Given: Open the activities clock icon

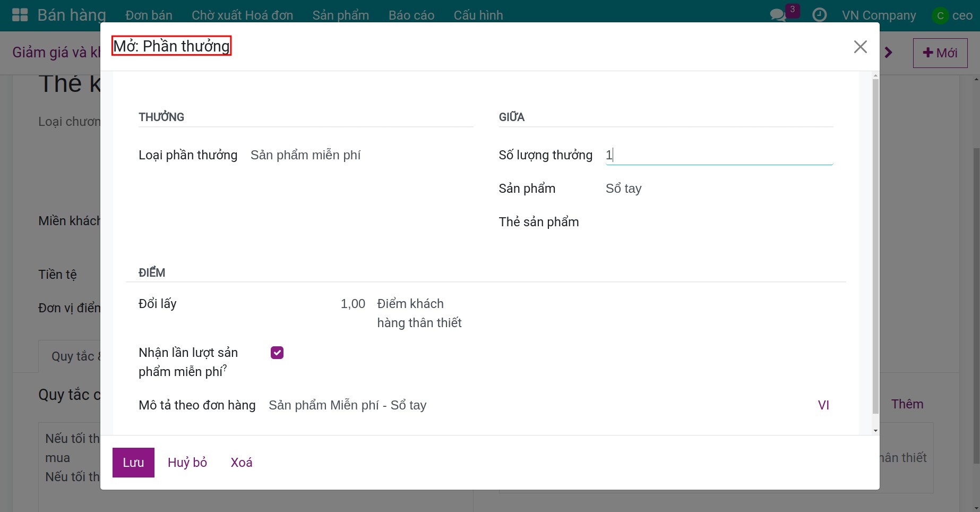Looking at the screenshot, I should coord(819,15).
